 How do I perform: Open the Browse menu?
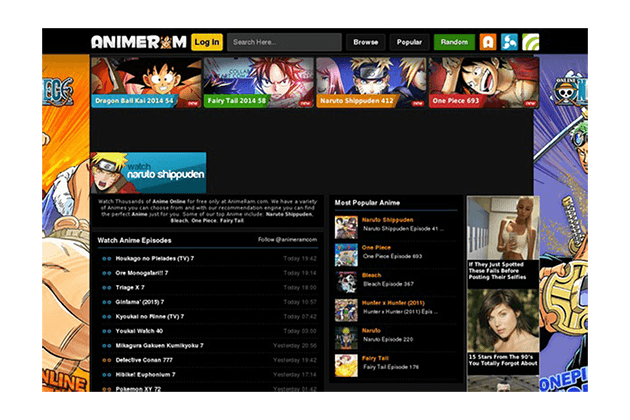(366, 42)
